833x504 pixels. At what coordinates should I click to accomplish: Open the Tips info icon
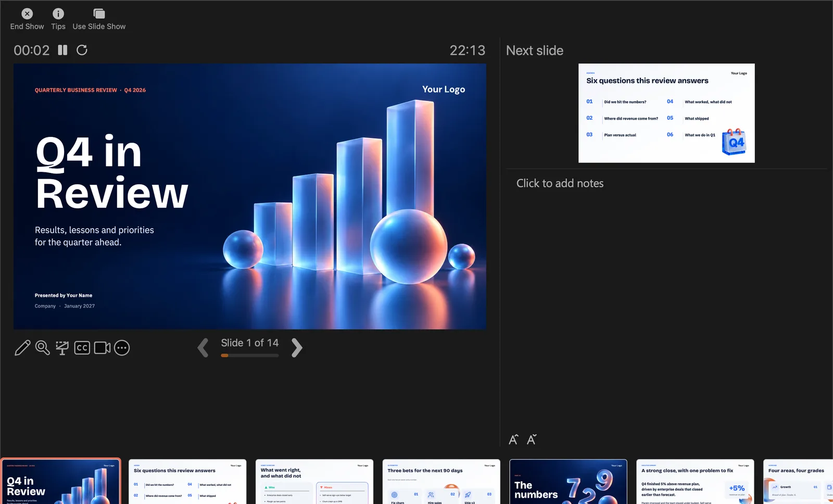point(58,19)
